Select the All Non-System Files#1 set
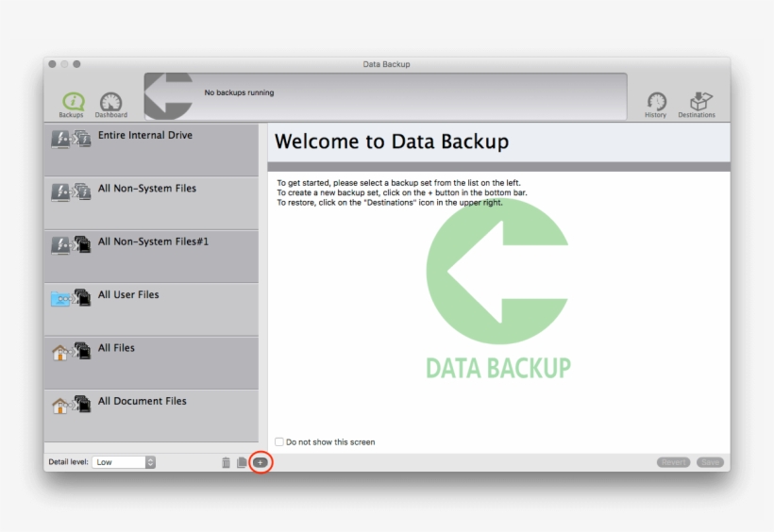Image resolution: width=774 pixels, height=532 pixels. pos(151,257)
